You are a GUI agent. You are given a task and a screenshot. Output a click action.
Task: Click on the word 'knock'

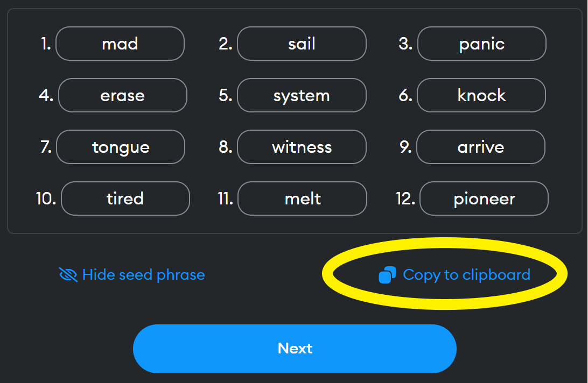pyautogui.click(x=481, y=95)
